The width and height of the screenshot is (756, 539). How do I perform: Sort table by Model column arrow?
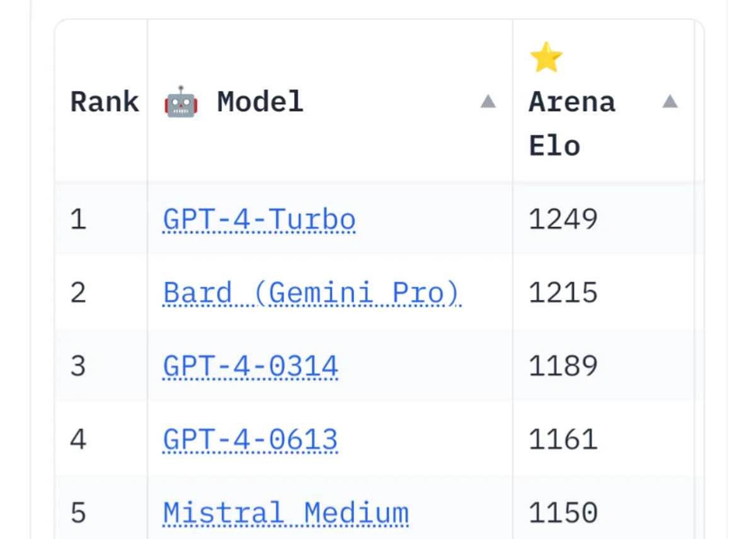click(488, 101)
